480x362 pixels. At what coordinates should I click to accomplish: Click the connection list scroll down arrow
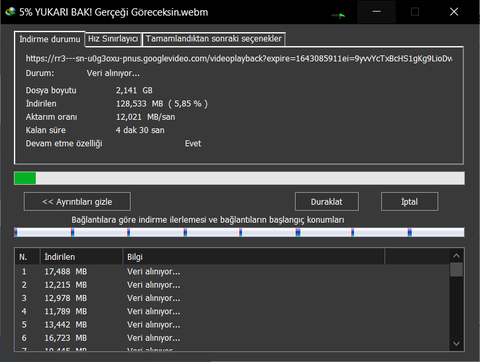tap(456, 343)
